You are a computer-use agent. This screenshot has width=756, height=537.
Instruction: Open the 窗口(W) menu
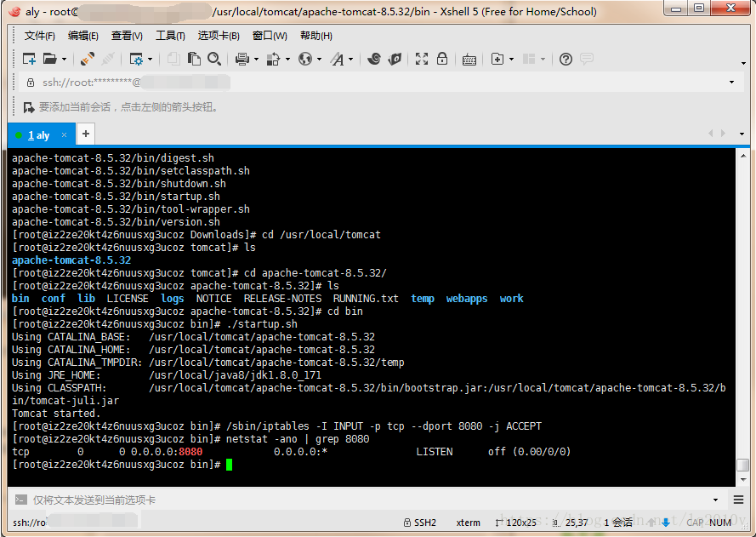[270, 36]
